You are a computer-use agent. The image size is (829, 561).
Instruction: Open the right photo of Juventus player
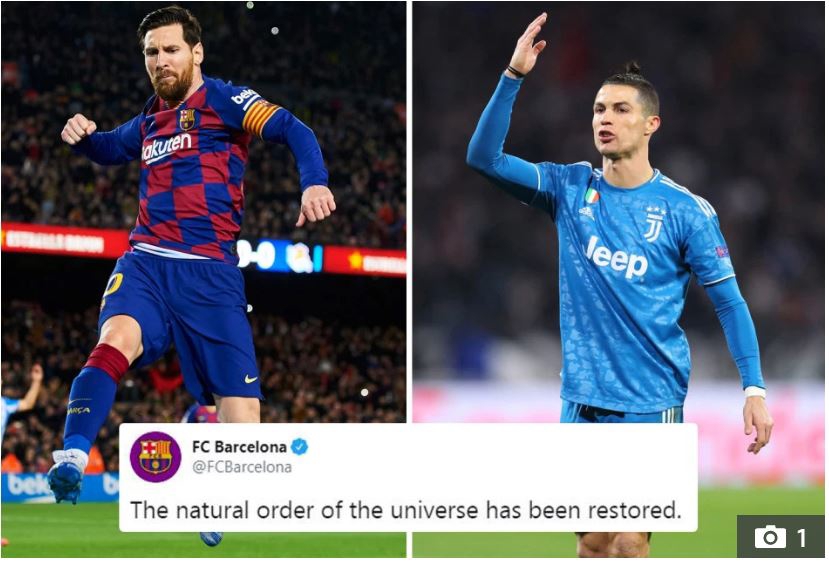[619, 211]
